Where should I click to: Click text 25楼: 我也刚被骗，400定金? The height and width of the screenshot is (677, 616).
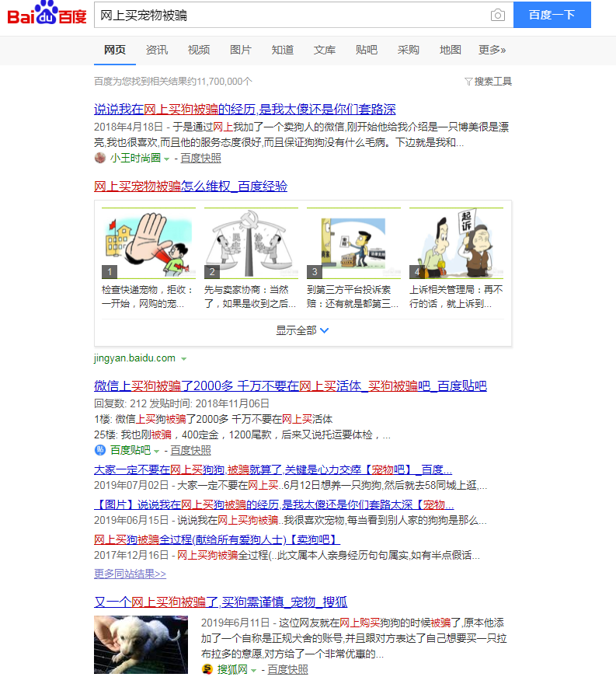click(242, 434)
